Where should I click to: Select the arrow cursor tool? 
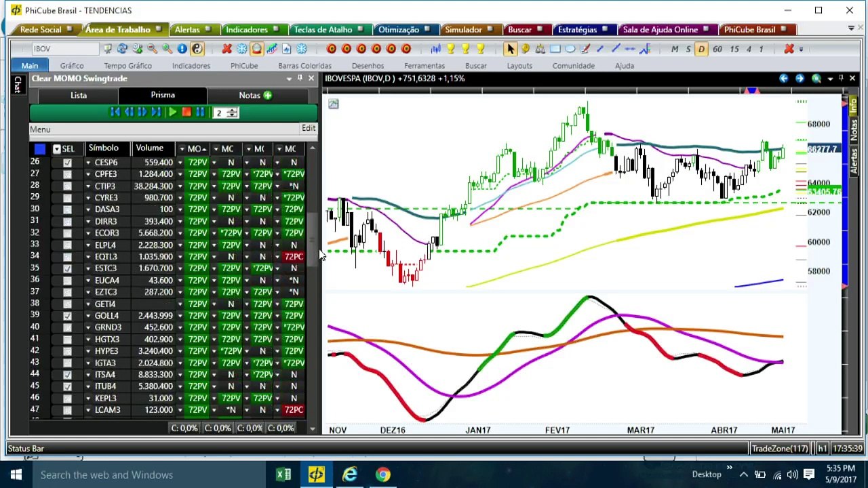[x=510, y=49]
